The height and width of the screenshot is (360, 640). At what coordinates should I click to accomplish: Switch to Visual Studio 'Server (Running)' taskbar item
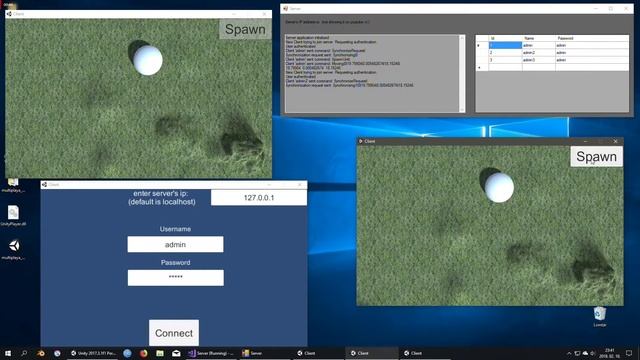click(x=211, y=353)
